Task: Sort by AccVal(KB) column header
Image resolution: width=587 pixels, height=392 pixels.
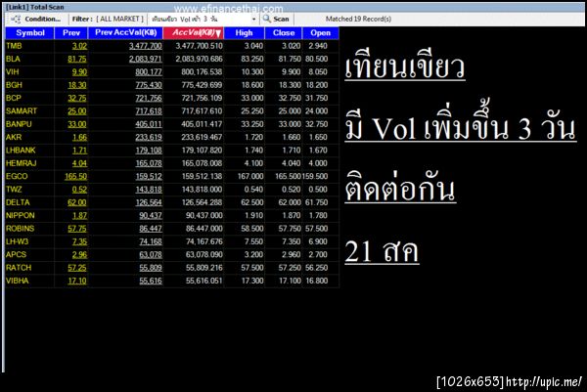Action: point(193,33)
